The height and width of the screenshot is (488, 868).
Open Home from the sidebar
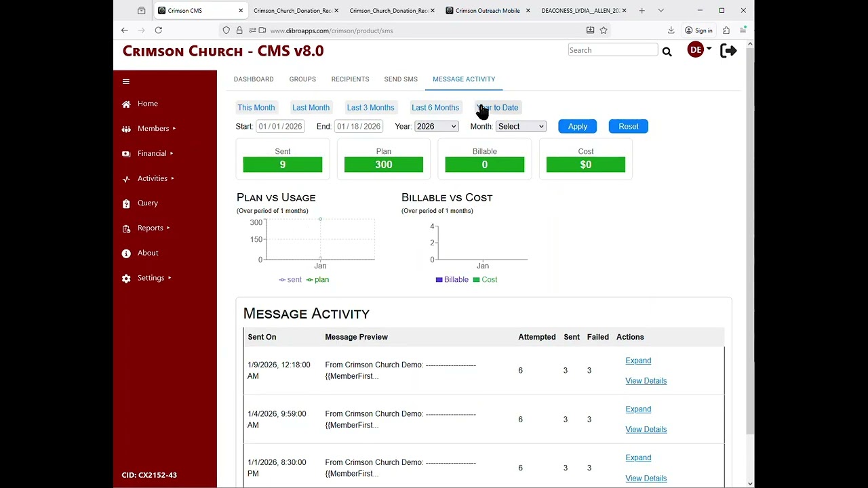(147, 104)
